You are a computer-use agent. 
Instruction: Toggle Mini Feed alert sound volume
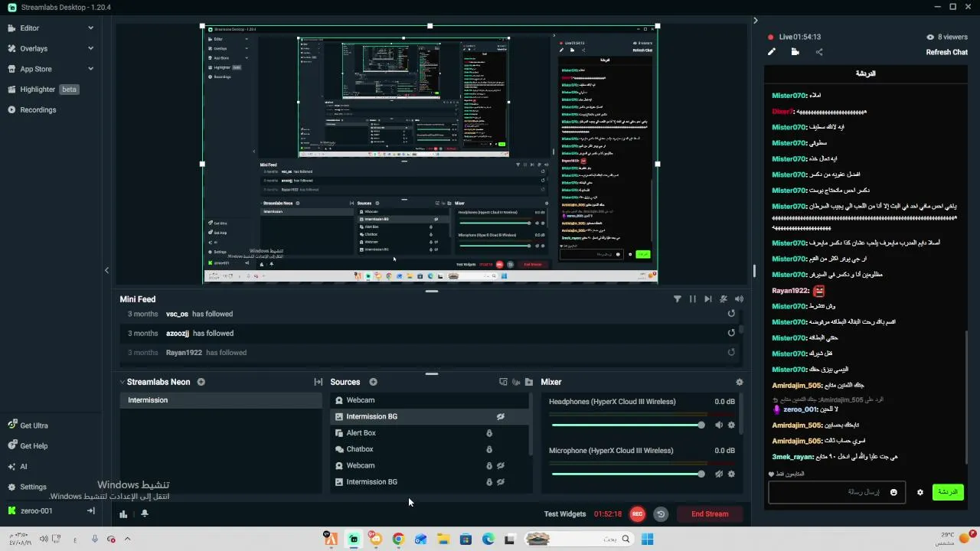point(739,299)
